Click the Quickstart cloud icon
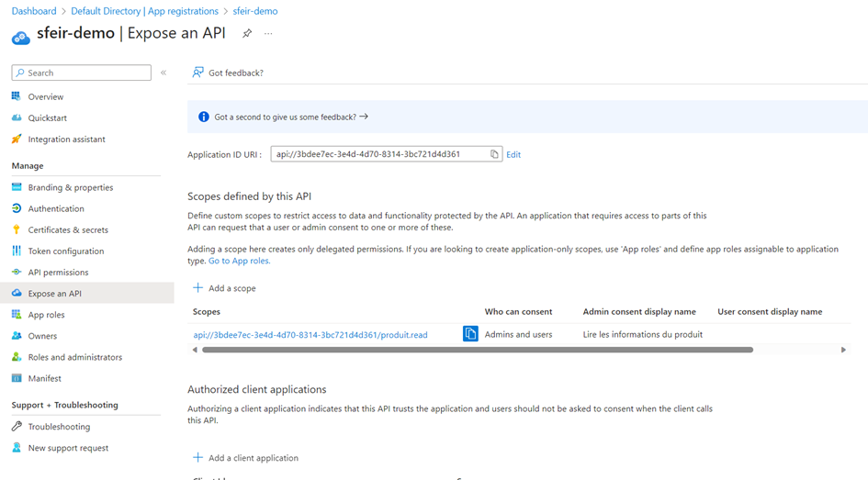This screenshot has height=480, width=868. pos(17,117)
